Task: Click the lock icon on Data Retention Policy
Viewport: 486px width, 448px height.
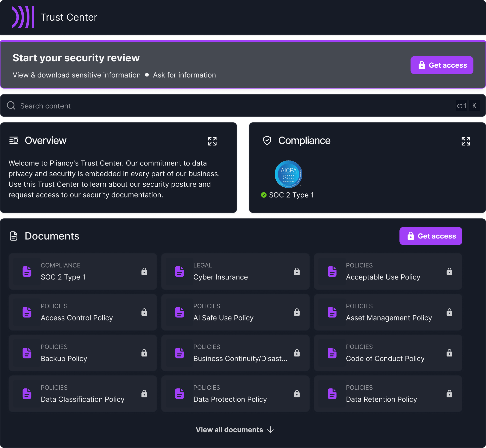Action: tap(450, 394)
